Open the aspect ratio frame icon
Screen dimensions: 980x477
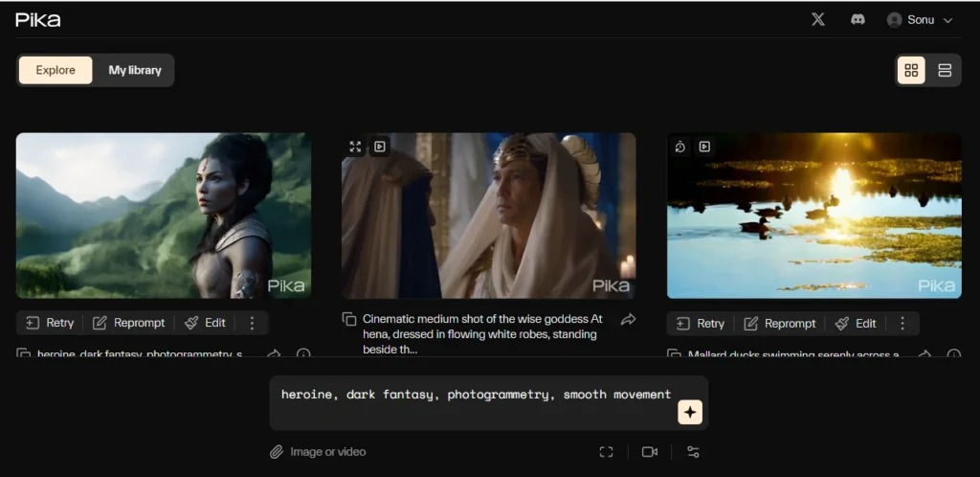click(x=606, y=452)
